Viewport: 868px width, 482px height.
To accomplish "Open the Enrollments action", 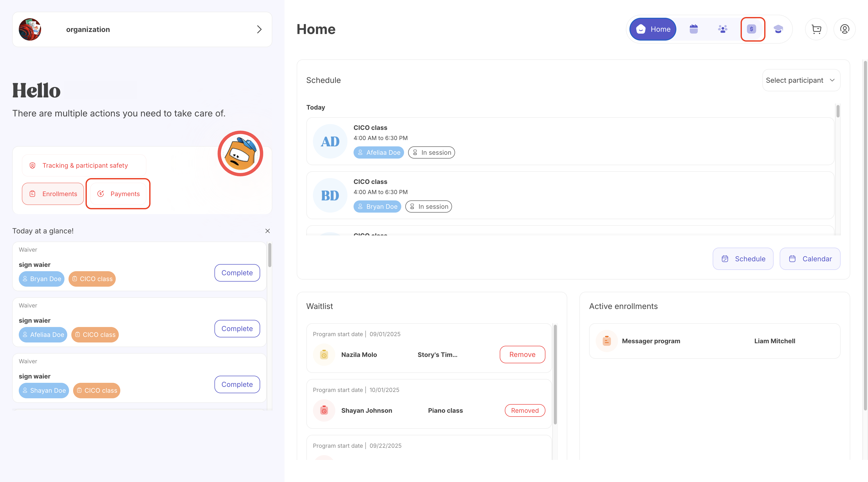I will tap(53, 194).
